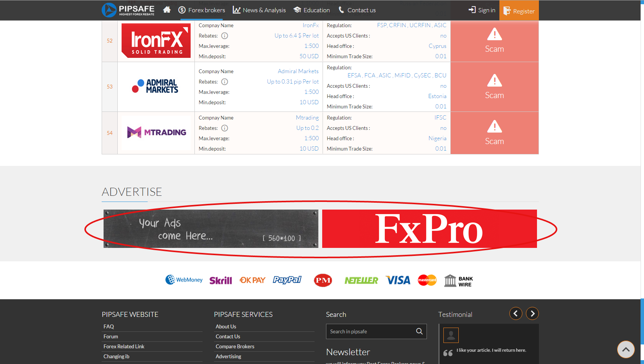Viewport: 644px width, 364px height.
Task: Click testimonial user avatar
Action: click(x=451, y=335)
